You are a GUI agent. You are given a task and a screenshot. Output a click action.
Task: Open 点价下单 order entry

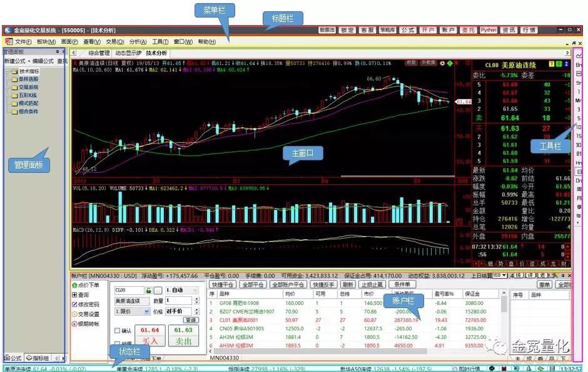[x=86, y=286]
